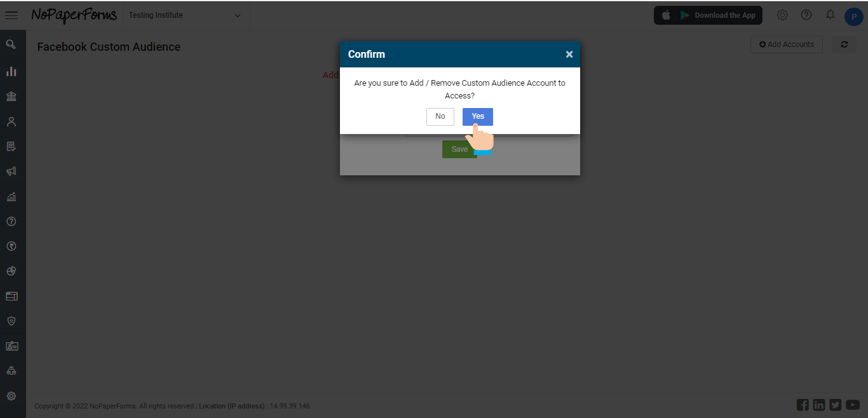Open the megaphone campaign icon in the sidebar

click(x=11, y=171)
